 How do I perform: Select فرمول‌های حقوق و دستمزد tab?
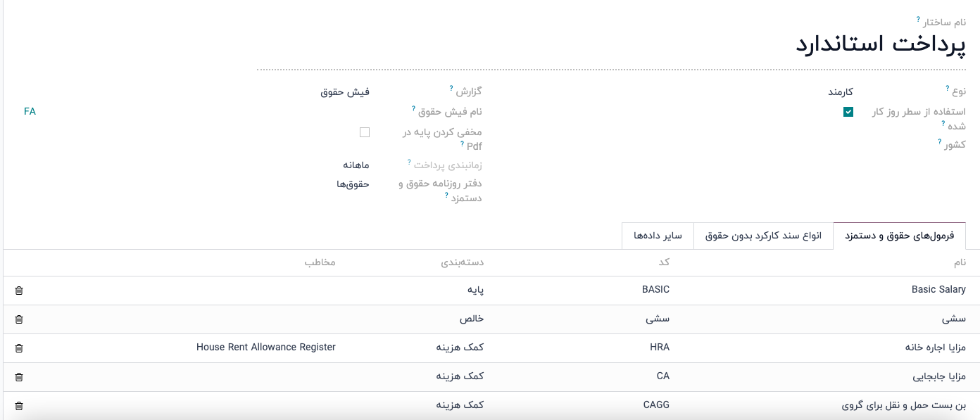coord(899,236)
